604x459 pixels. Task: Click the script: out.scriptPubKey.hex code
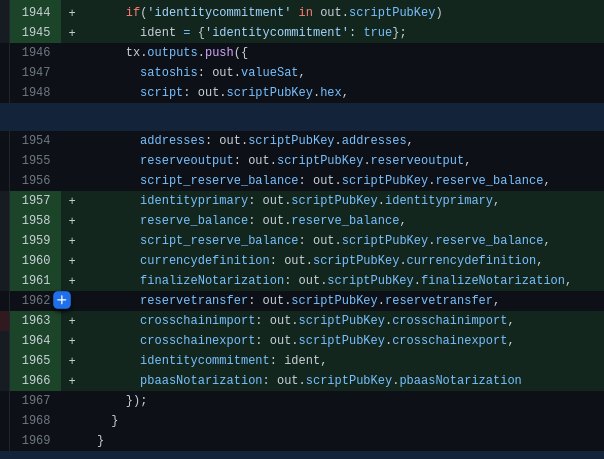pos(244,92)
